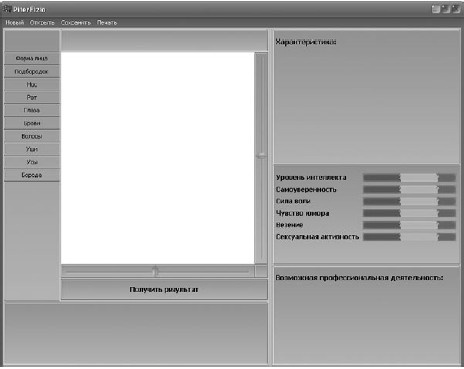Open the Открыть menu item
The width and height of the screenshot is (464, 369).
click(42, 23)
